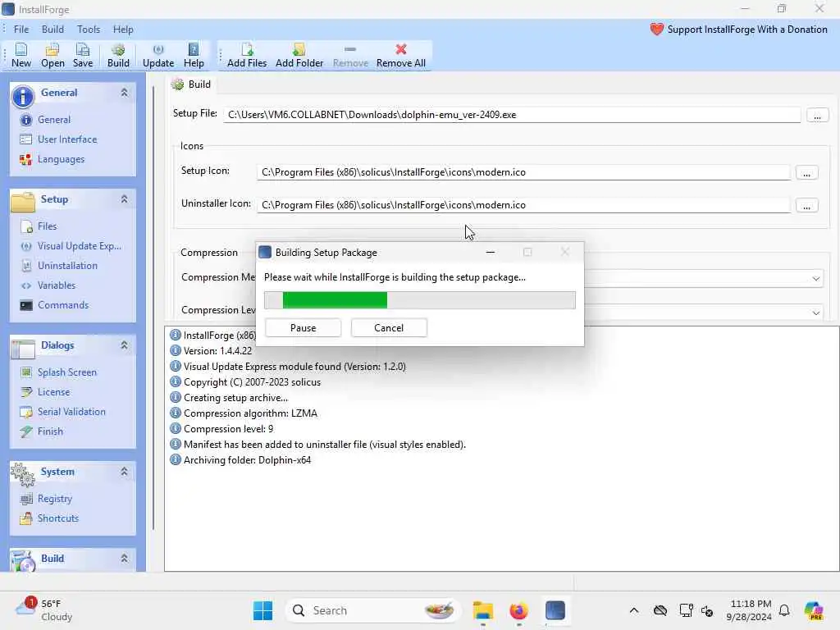This screenshot has width=840, height=630.
Task: Click the Save toolbar icon
Action: tap(83, 56)
